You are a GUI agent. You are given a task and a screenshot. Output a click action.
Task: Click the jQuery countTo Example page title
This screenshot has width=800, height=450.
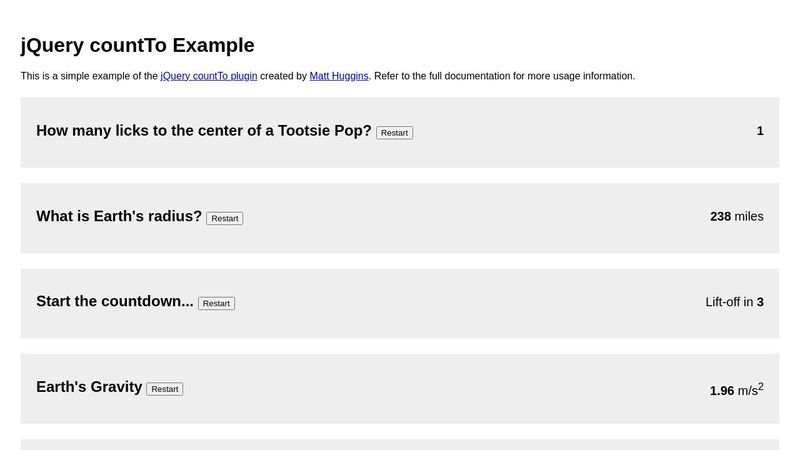(137, 45)
